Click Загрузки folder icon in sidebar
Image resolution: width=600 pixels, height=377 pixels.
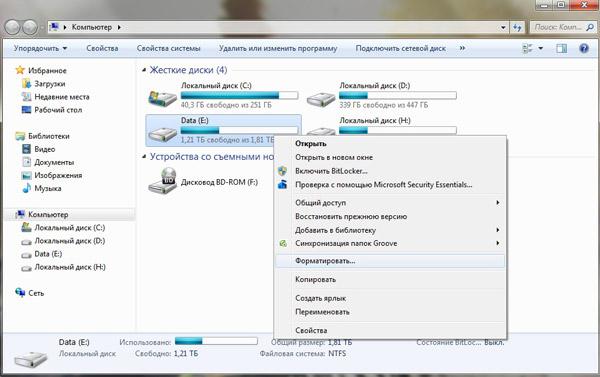click(26, 83)
